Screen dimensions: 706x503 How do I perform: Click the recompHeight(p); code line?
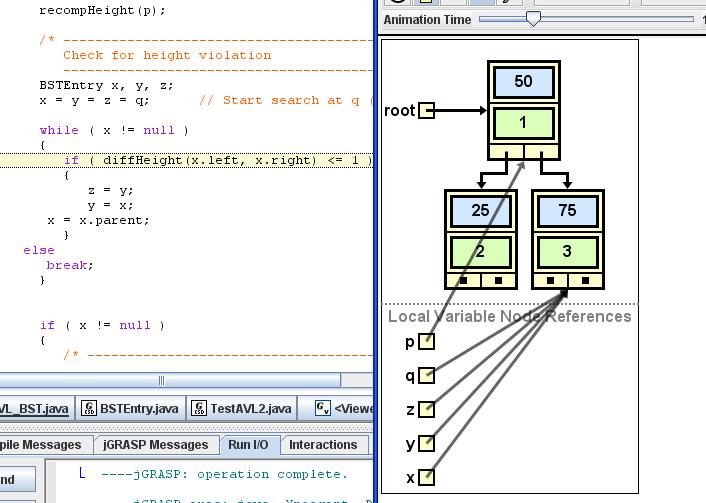[102, 10]
